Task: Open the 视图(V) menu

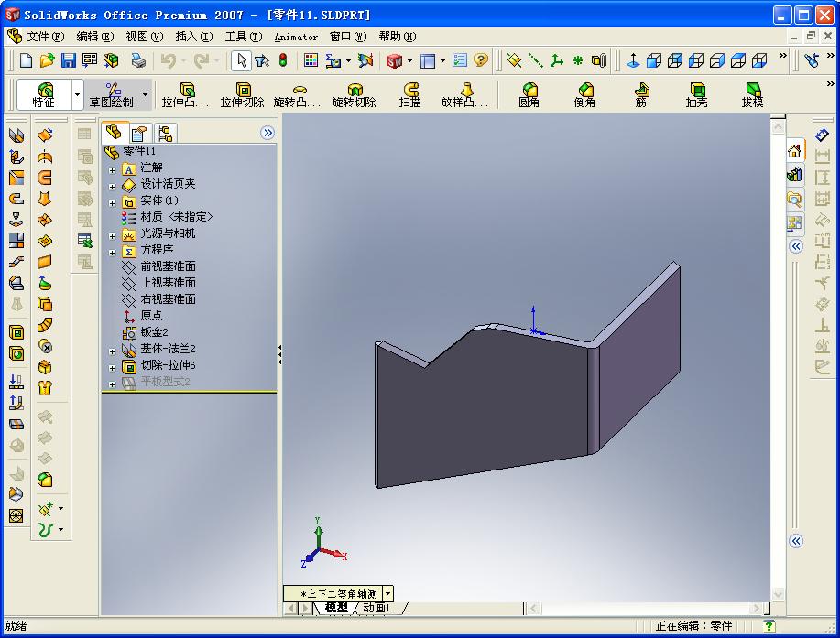Action: 144,37
